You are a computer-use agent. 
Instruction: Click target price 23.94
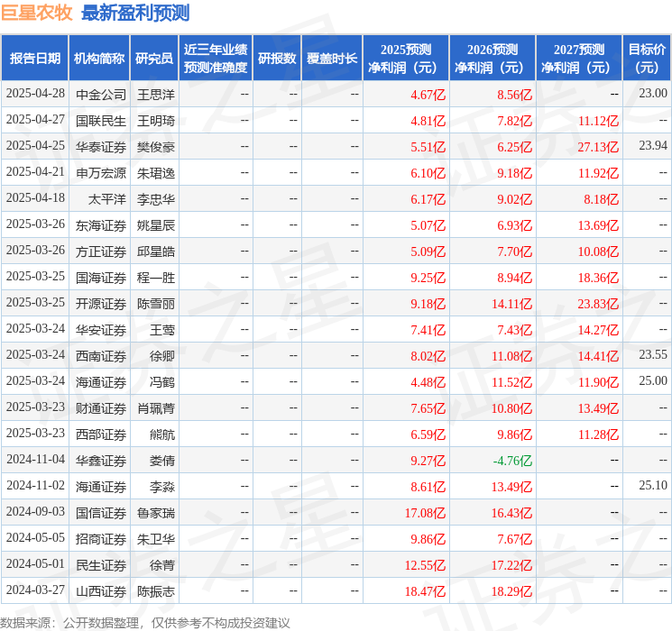[x=653, y=146]
